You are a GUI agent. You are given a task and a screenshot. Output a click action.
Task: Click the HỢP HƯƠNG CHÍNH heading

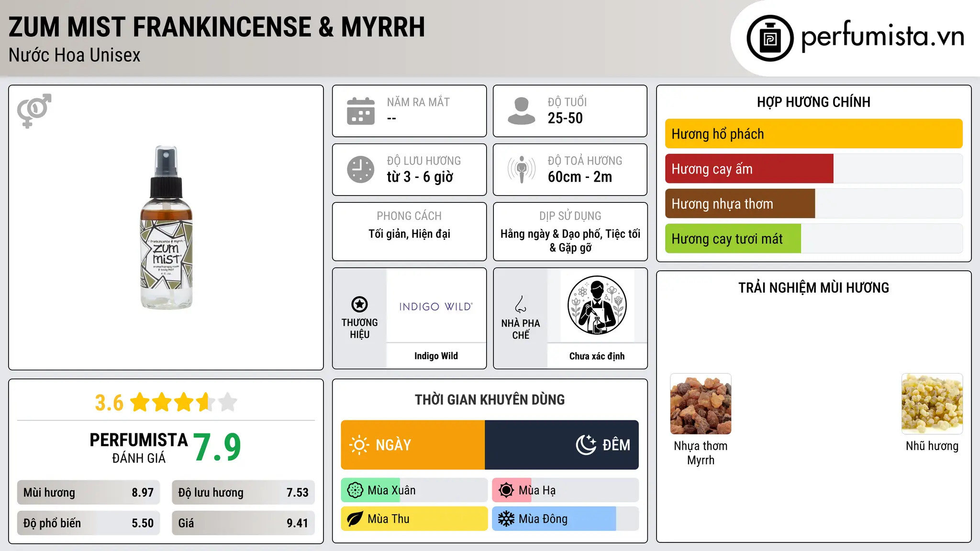(x=813, y=102)
